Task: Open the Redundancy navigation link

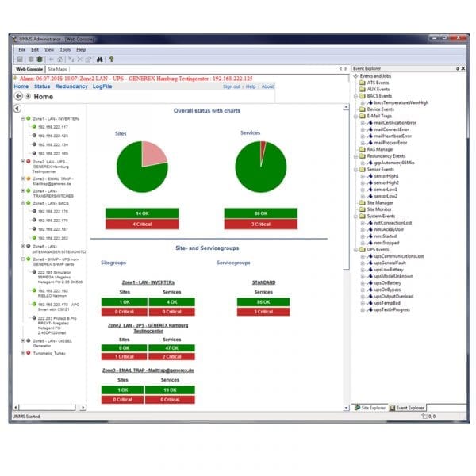Action: coord(71,86)
